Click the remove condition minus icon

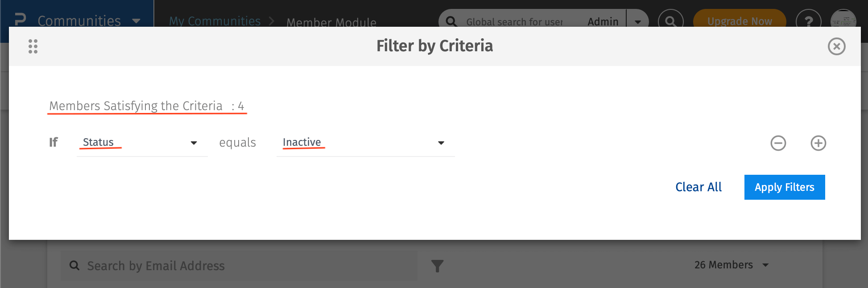[x=778, y=143]
